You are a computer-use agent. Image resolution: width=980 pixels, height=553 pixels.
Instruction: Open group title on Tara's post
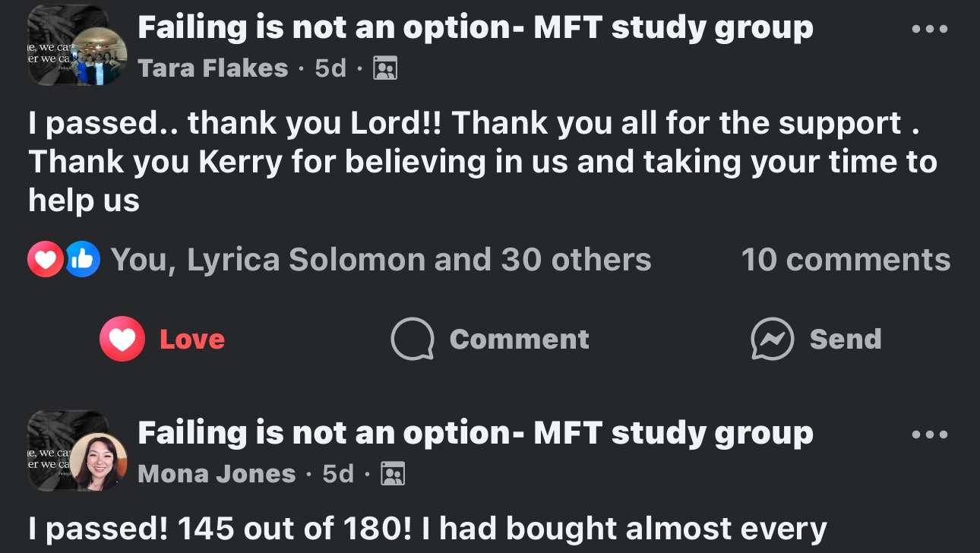tap(475, 28)
